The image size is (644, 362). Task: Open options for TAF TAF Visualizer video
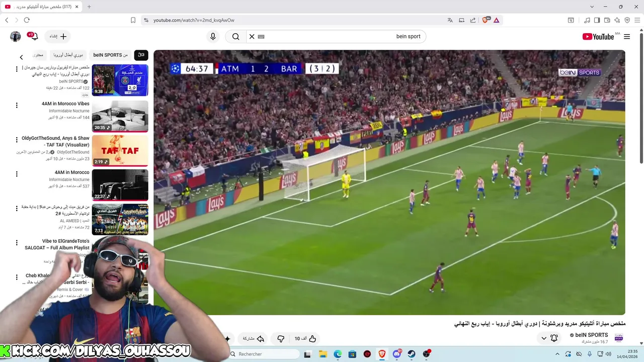click(x=17, y=140)
